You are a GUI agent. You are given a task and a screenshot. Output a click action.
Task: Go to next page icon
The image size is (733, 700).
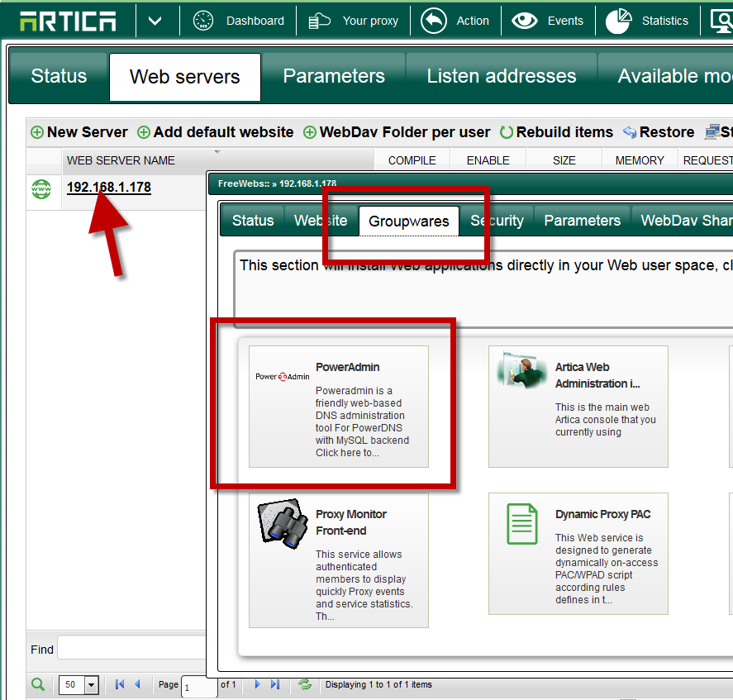pos(258,684)
